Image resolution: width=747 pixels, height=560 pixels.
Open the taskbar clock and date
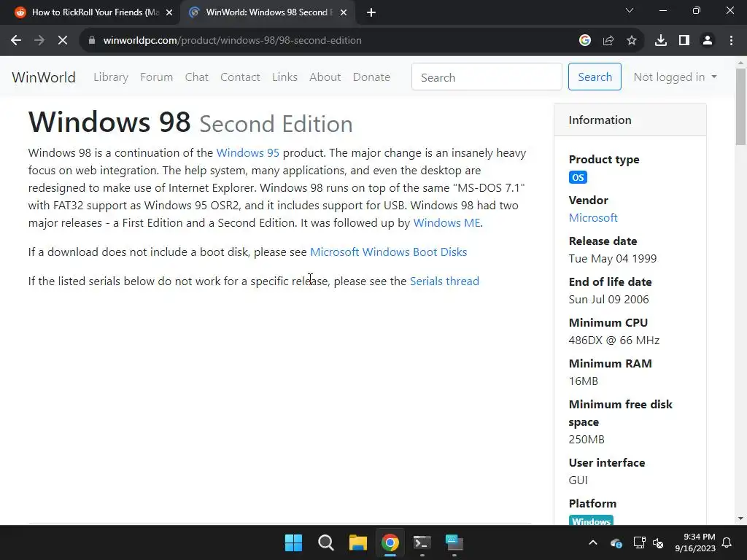click(x=695, y=542)
